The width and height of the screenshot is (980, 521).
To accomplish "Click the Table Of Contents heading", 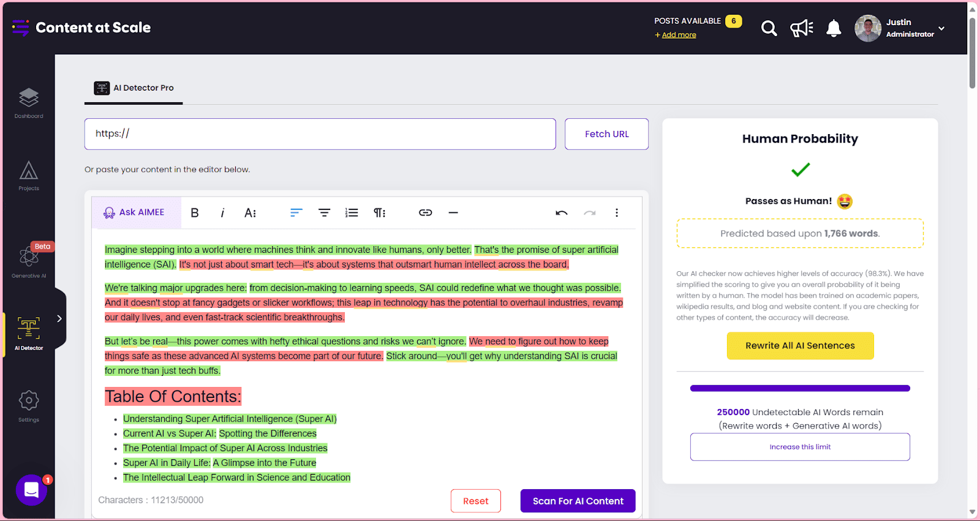I will click(173, 397).
